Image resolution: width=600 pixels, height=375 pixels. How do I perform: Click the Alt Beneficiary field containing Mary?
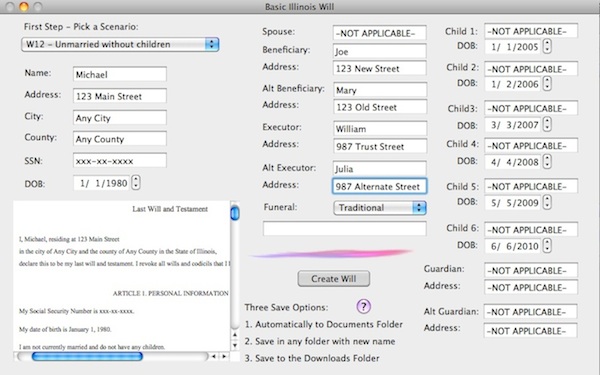[x=380, y=90]
